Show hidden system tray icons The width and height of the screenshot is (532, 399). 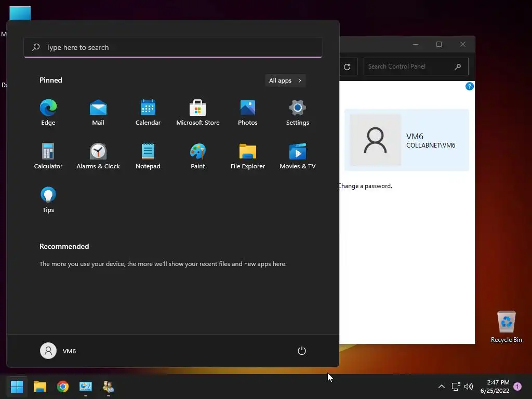(x=442, y=387)
